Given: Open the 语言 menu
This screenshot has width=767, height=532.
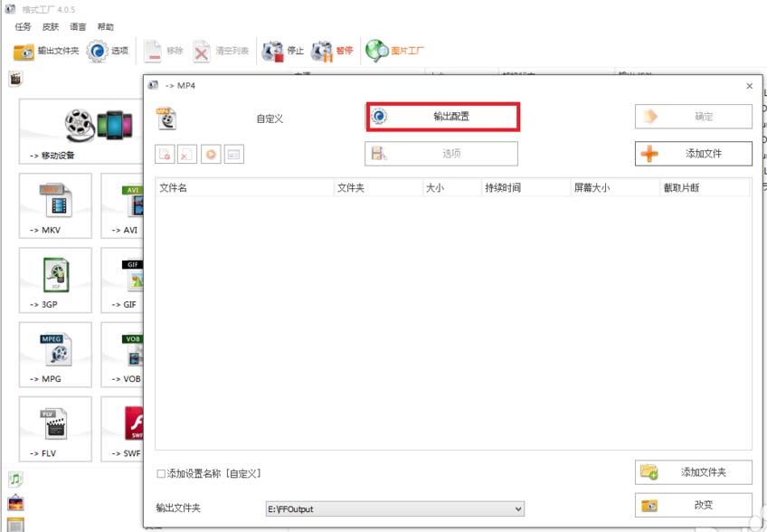Looking at the screenshot, I should click(76, 26).
